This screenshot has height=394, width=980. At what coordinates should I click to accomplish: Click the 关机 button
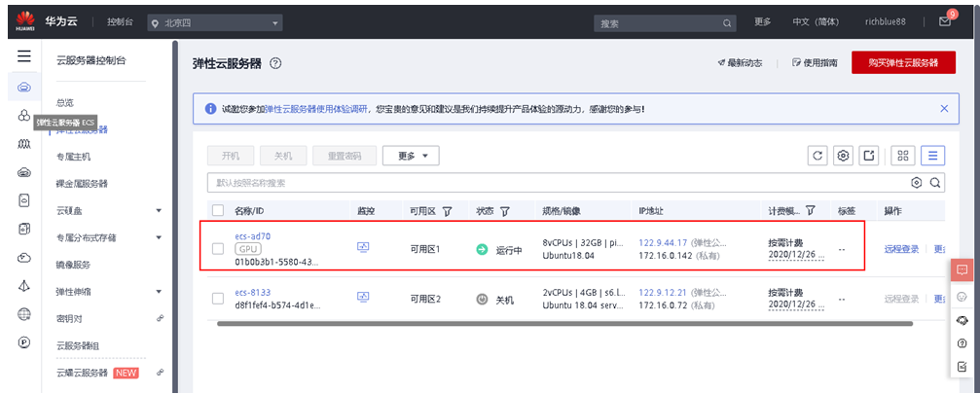tap(283, 156)
